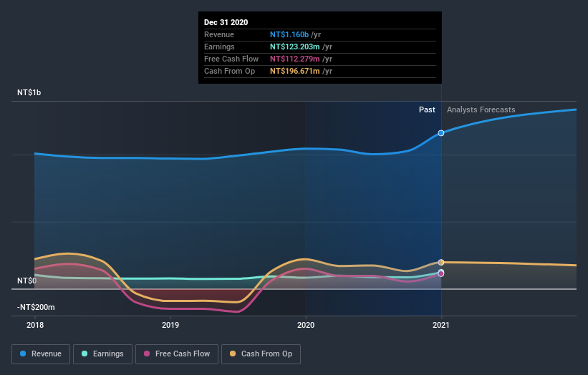Click the -NT$200m y-axis label

click(36, 307)
